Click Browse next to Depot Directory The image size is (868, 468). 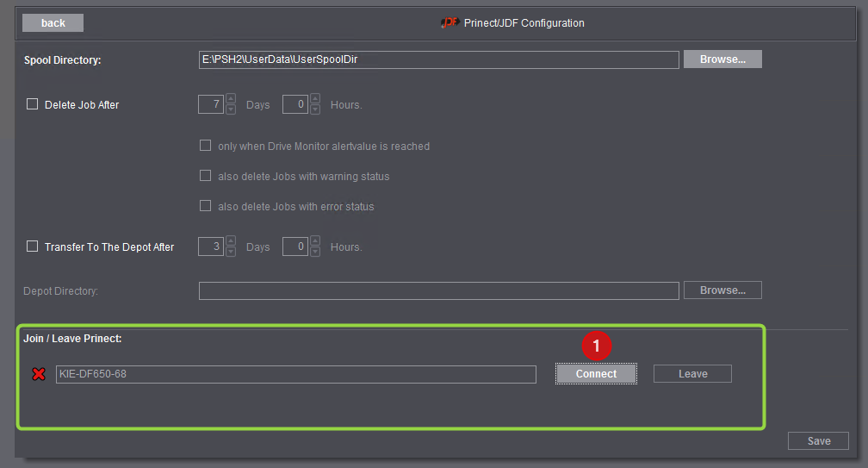(722, 290)
